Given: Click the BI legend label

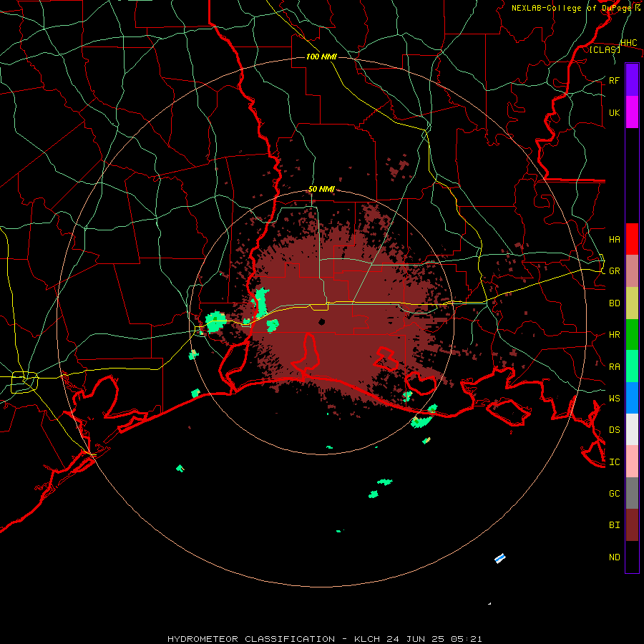Looking at the screenshot, I should (x=614, y=525).
